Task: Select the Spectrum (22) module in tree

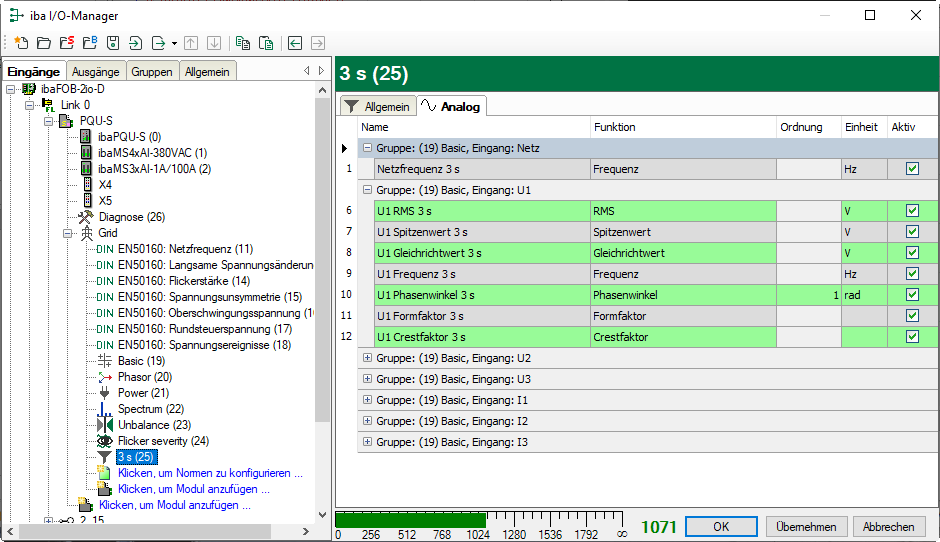Action: click(150, 409)
